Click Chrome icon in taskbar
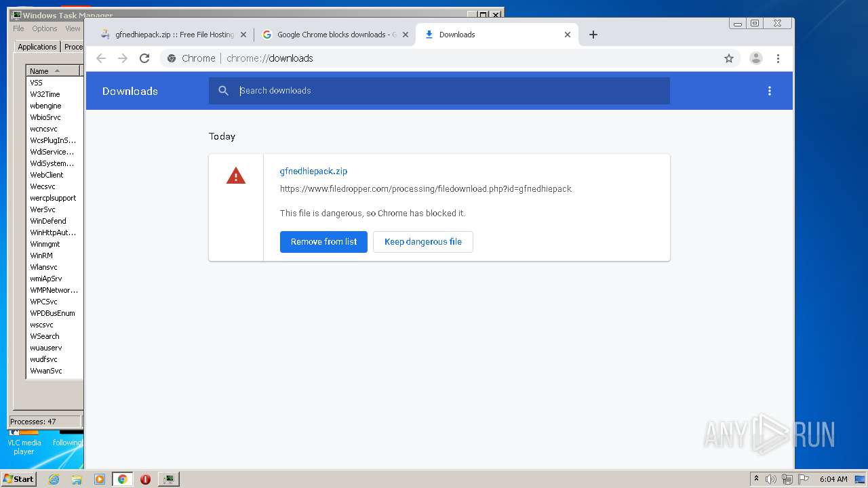Viewport: 868px width, 488px height. click(x=123, y=479)
